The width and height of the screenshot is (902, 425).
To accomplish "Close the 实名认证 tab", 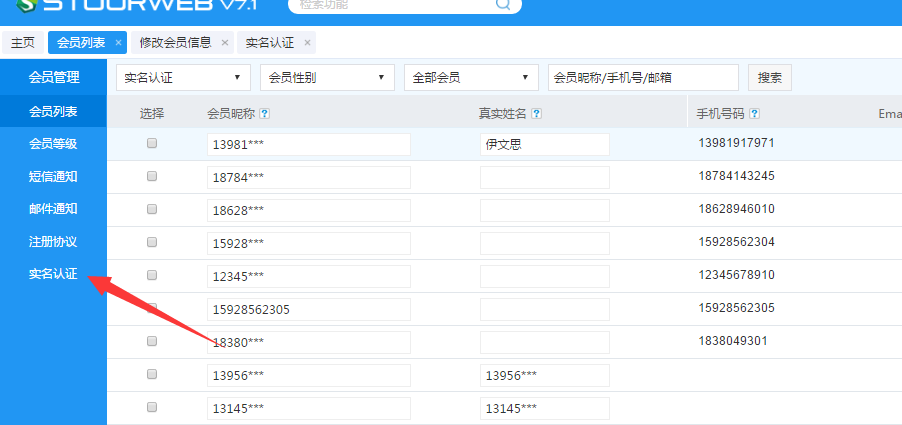I will [x=307, y=43].
